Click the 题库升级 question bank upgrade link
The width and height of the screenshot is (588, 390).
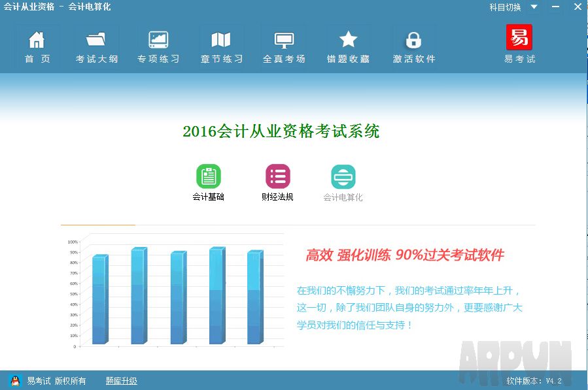(120, 381)
